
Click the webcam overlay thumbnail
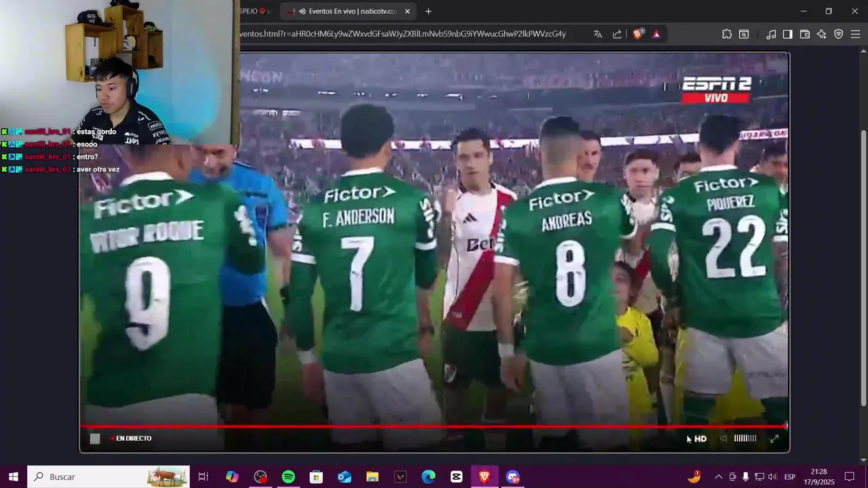coord(119,72)
